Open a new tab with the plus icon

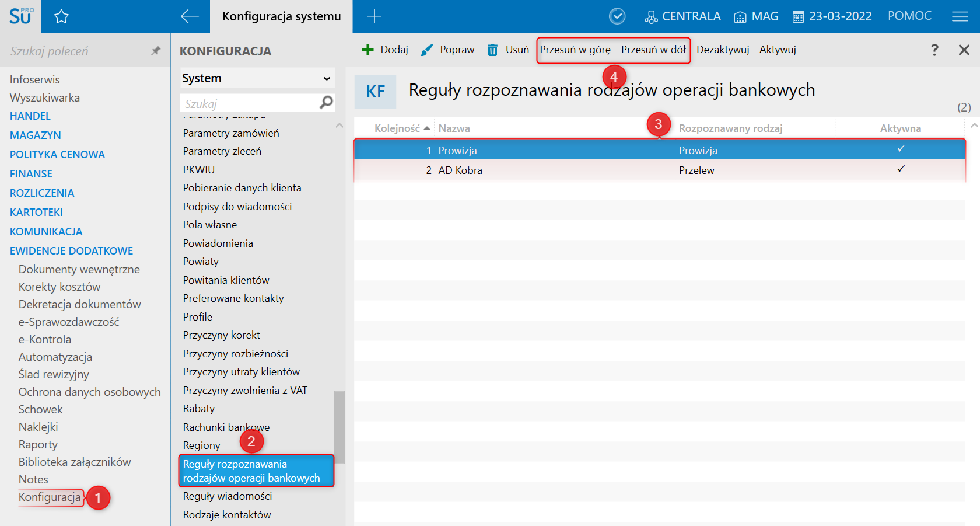pos(374,16)
